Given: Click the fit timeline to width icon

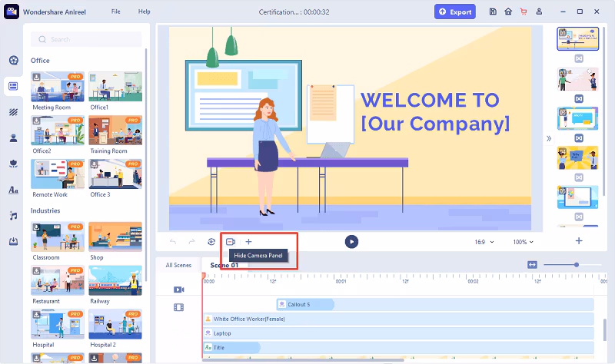Looking at the screenshot, I should 532,265.
